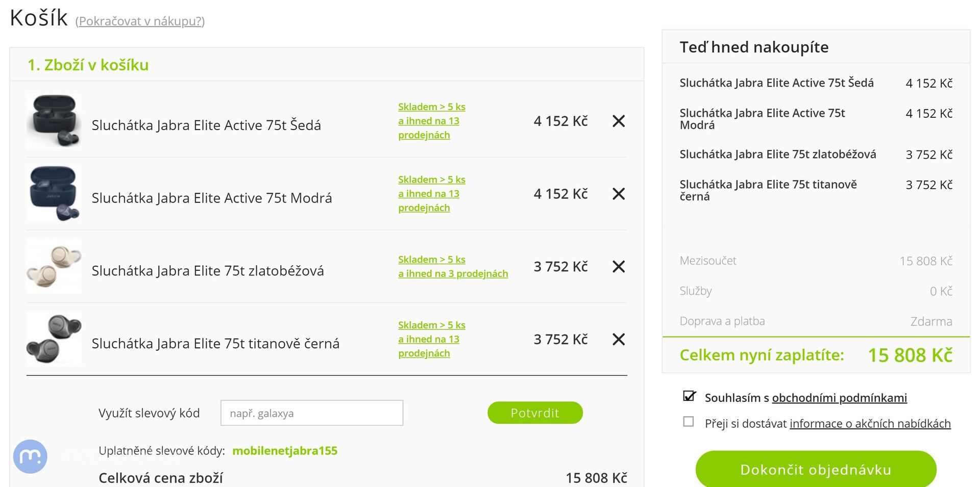This screenshot has height=487, width=980.
Task: Open thumbnail of grey Jabra Elite Active 75t
Action: pyautogui.click(x=54, y=121)
